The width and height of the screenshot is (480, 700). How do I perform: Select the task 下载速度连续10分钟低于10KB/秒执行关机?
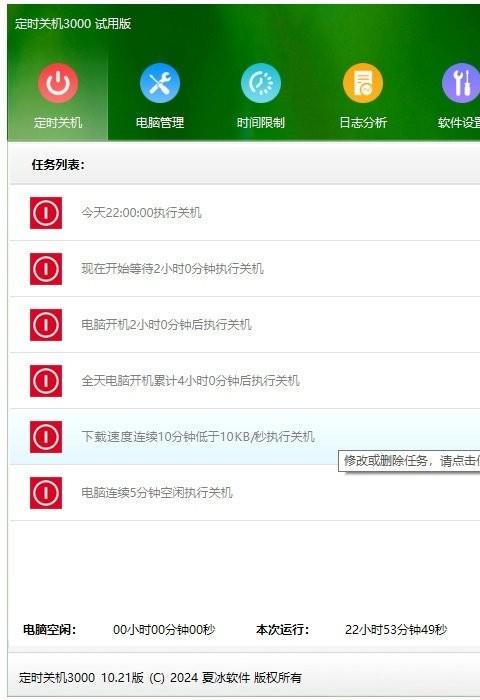(x=245, y=437)
